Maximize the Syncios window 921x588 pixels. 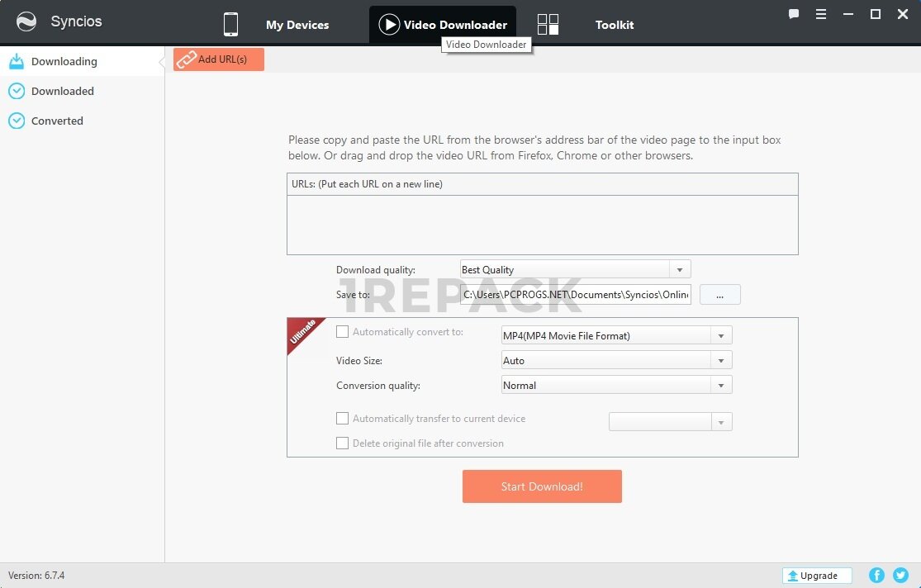point(876,14)
